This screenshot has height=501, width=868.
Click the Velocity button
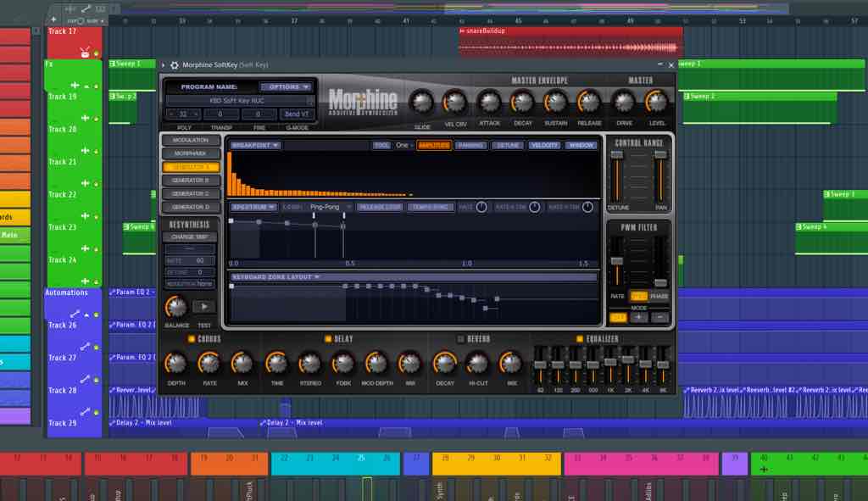click(544, 145)
